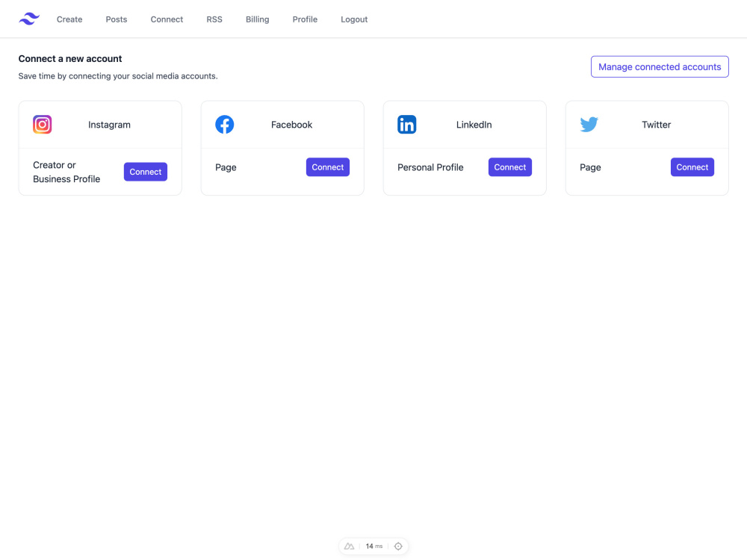Connect an Instagram Creator or Business Profile
Image resolution: width=747 pixels, height=560 pixels.
(x=146, y=172)
